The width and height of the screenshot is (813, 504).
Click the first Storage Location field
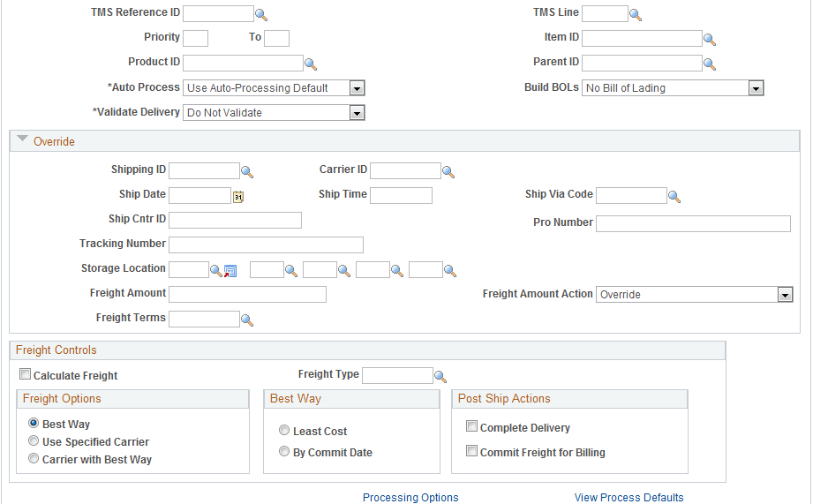coord(189,269)
